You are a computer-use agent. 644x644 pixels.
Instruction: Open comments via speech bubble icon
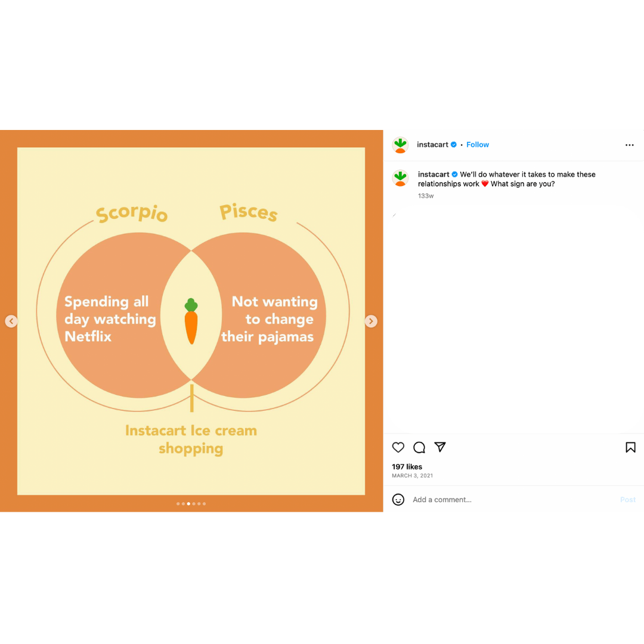coord(419,447)
